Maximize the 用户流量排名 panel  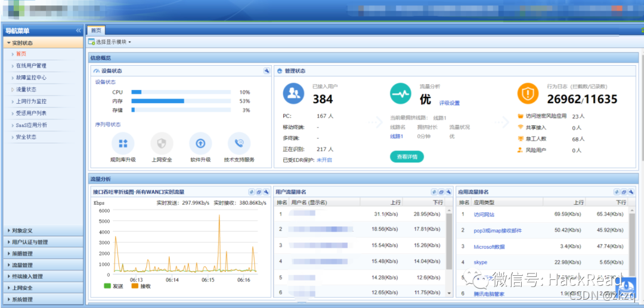(441, 192)
